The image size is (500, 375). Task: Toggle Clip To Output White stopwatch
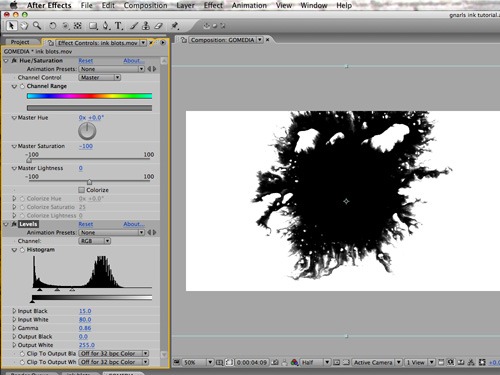click(x=22, y=362)
